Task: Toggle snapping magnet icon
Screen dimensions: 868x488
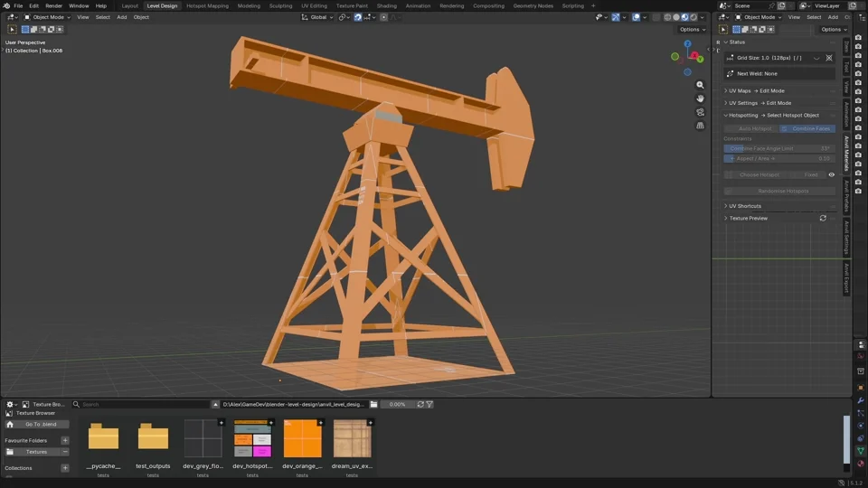Action: click(358, 17)
